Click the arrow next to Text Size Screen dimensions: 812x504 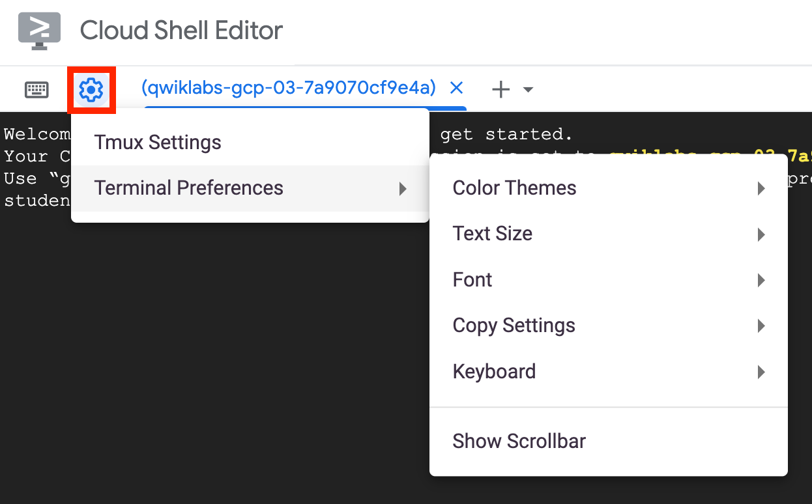761,234
